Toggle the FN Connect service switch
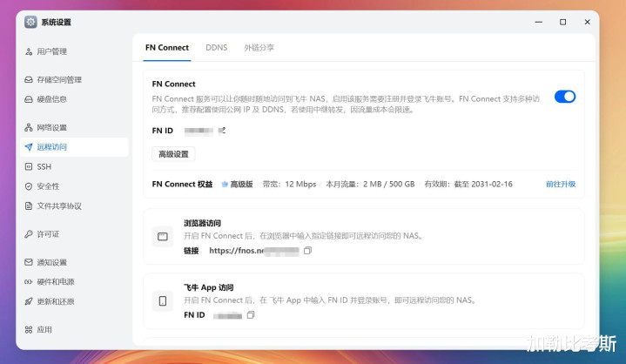The image size is (626, 364). pyautogui.click(x=565, y=97)
